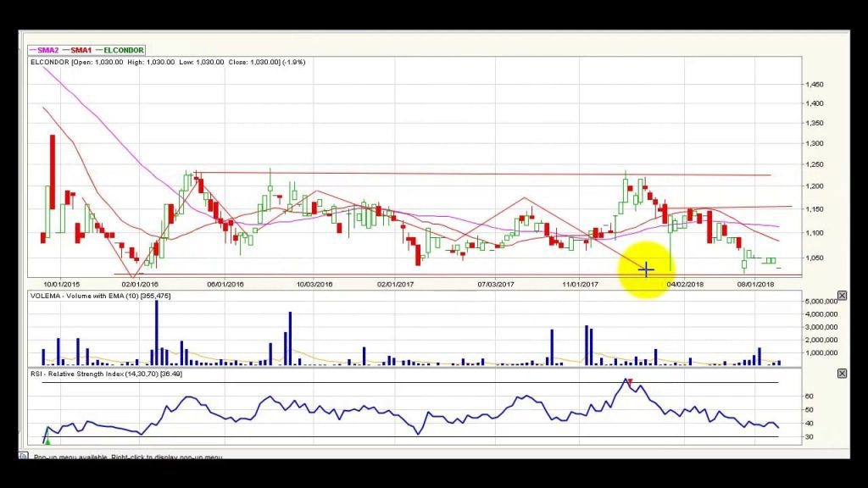Click the 1,200 price axis label

pyautogui.click(x=815, y=186)
